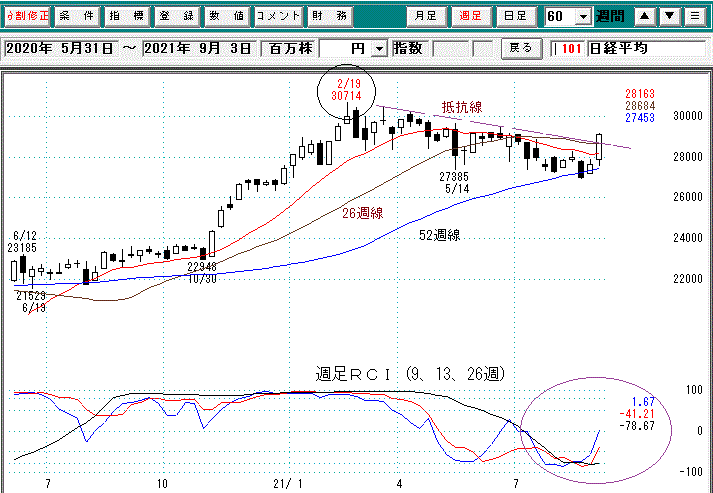Open the 条件 settings

(75, 17)
